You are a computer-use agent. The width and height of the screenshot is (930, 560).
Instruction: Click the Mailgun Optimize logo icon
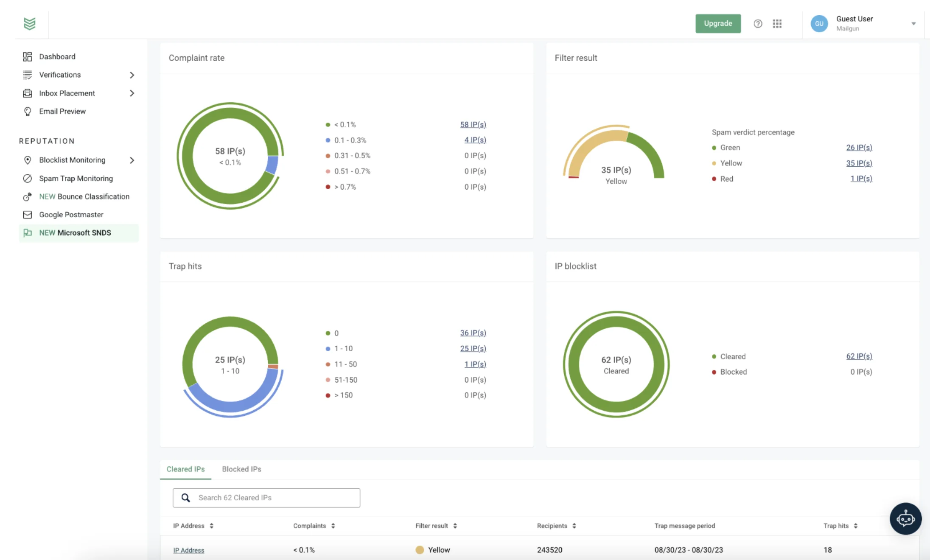click(29, 23)
